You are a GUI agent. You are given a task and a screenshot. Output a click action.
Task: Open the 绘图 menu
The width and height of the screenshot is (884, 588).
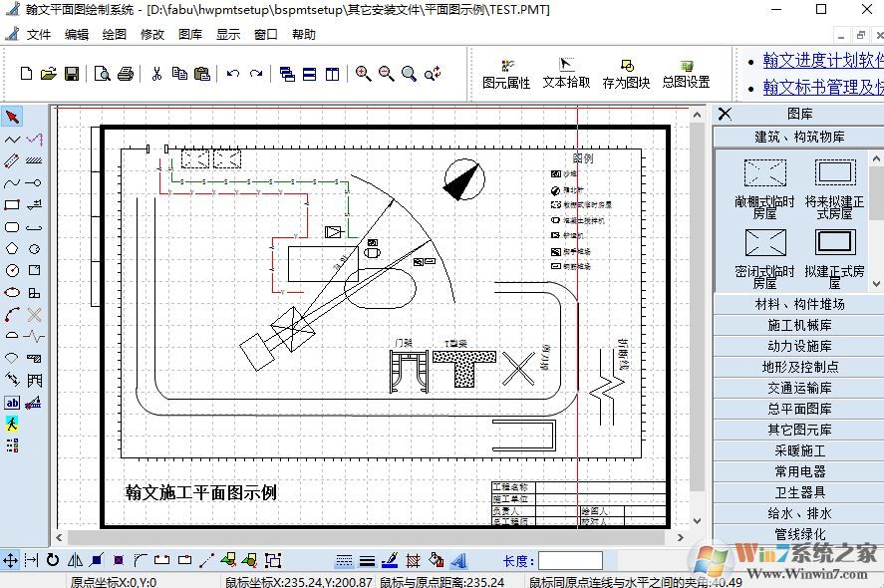pyautogui.click(x=115, y=34)
